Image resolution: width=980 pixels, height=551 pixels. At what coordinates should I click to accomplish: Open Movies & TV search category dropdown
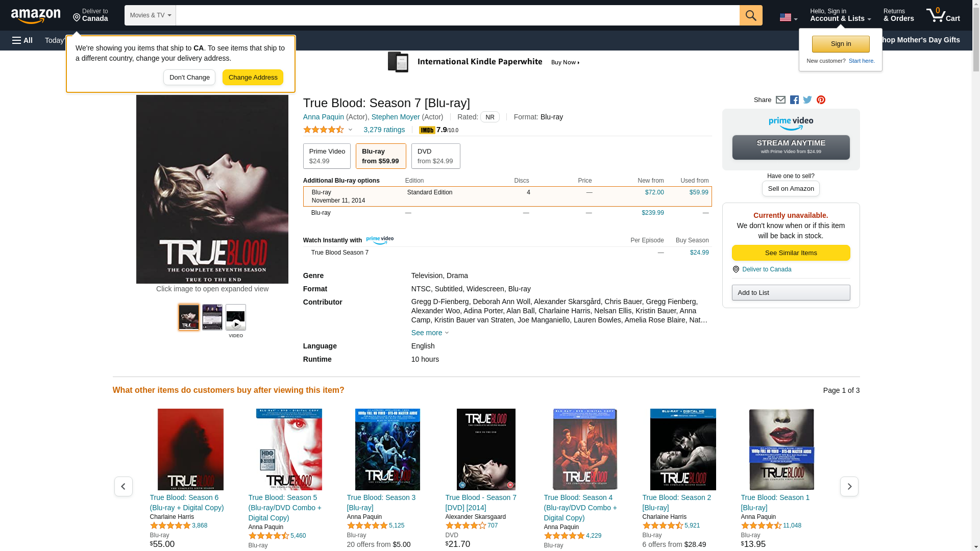(x=150, y=15)
